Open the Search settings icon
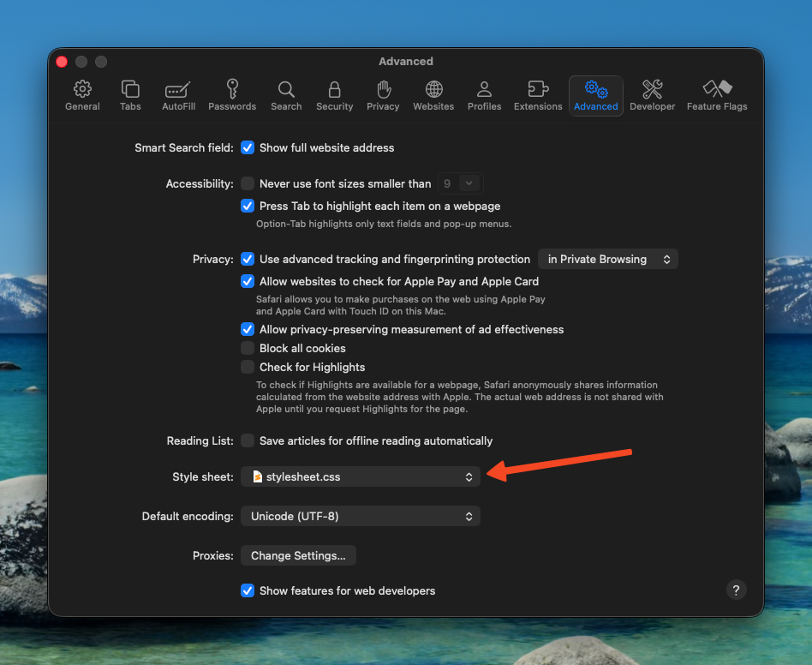Screen dimensions: 812x665 click(x=286, y=93)
